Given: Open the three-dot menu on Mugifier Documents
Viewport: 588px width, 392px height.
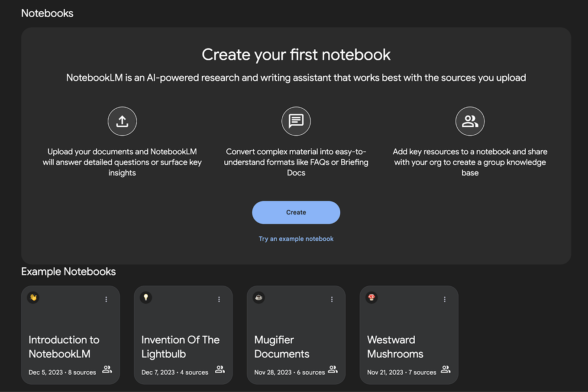Looking at the screenshot, I should pyautogui.click(x=332, y=299).
